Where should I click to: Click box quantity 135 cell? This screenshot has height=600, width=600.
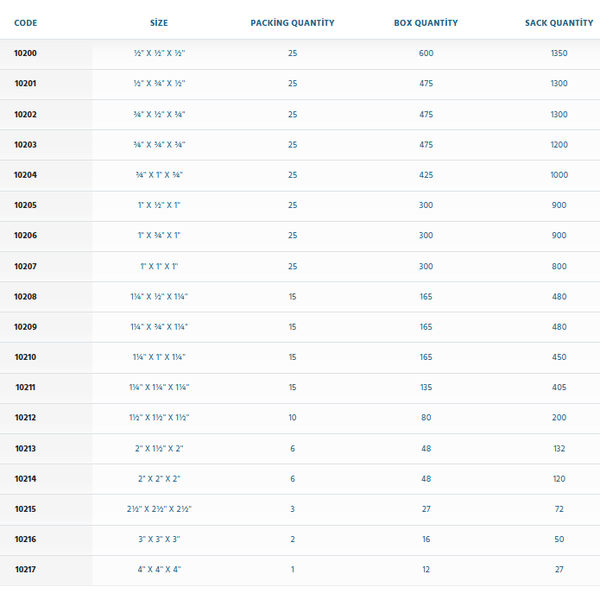pos(426,387)
